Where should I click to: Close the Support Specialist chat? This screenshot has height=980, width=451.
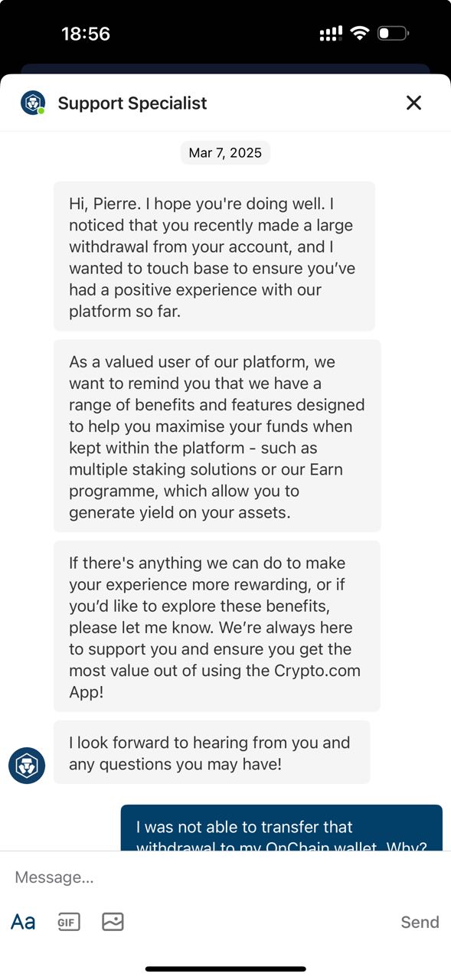413,103
